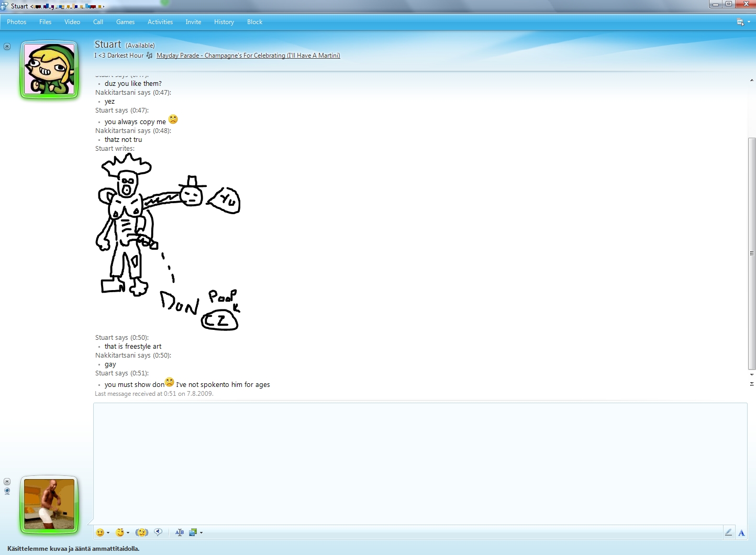Click the voice clip icon

tap(158, 532)
